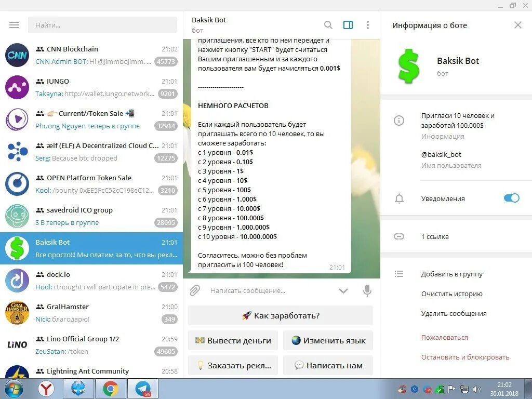Toggle the Уведомления notifications switch
The height and width of the screenshot is (399, 532).
(x=512, y=198)
